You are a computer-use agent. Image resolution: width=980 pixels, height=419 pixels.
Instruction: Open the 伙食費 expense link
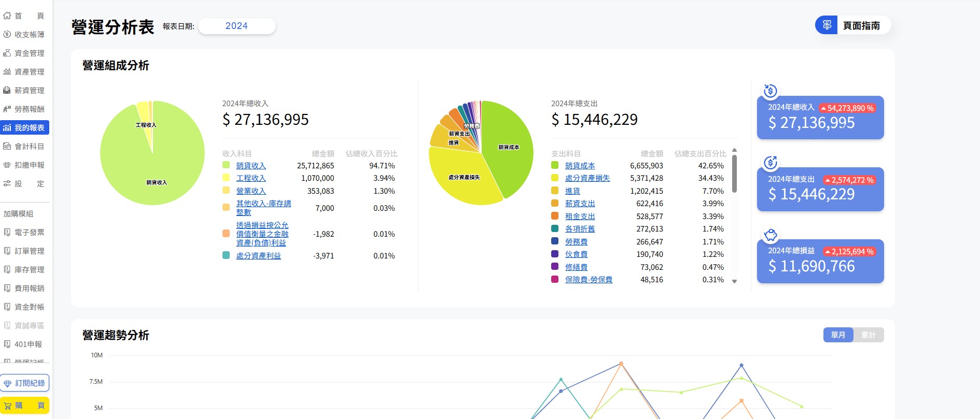tap(577, 254)
